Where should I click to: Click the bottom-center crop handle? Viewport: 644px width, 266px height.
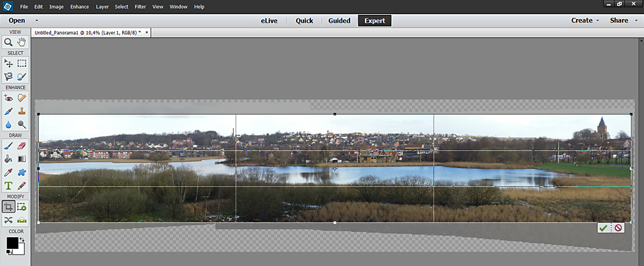(x=335, y=222)
